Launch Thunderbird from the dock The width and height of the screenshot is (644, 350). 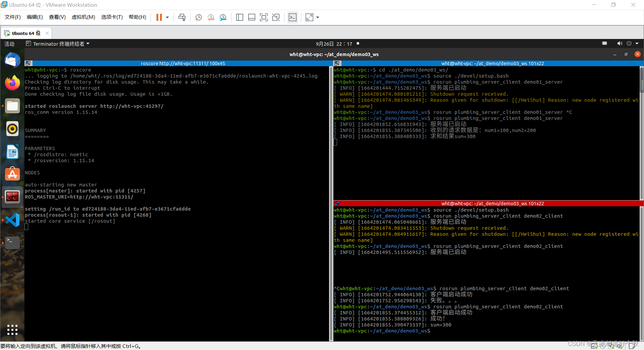12,60
